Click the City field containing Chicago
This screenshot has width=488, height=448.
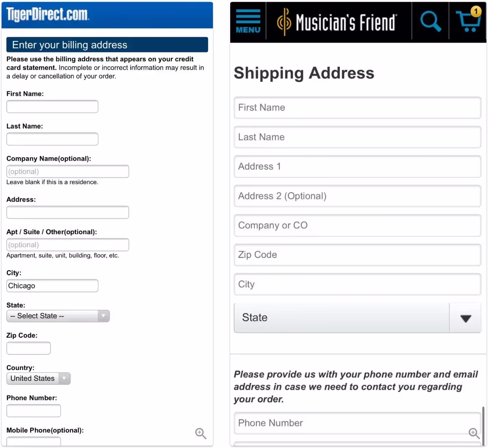(x=52, y=286)
